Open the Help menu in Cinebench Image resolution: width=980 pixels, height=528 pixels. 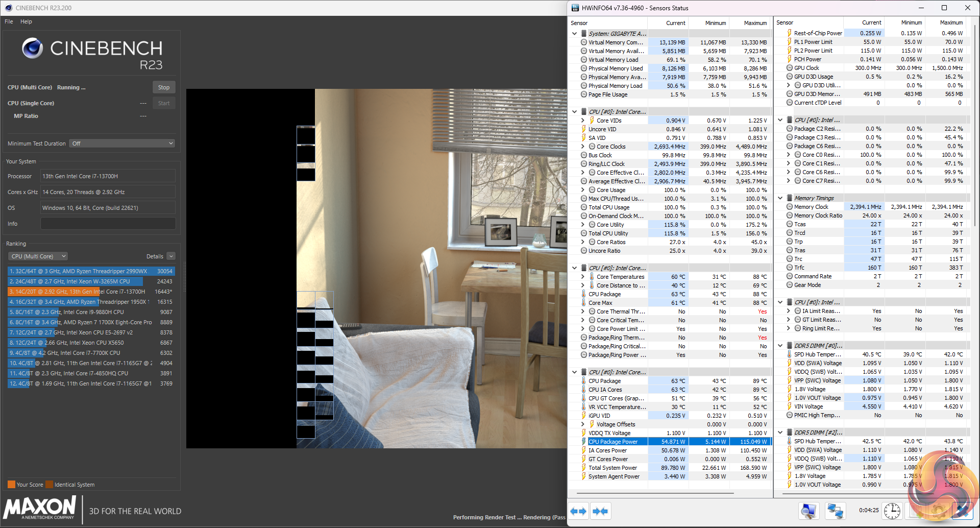26,21
